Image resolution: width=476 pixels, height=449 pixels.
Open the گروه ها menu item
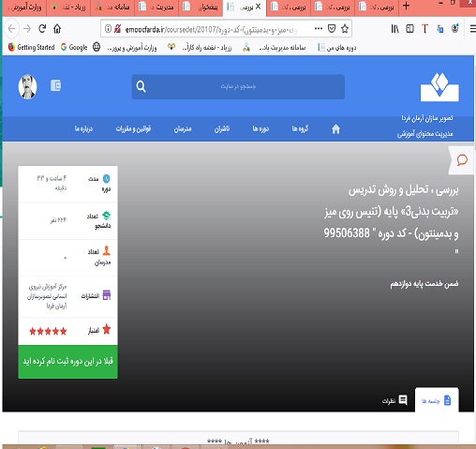(x=300, y=128)
